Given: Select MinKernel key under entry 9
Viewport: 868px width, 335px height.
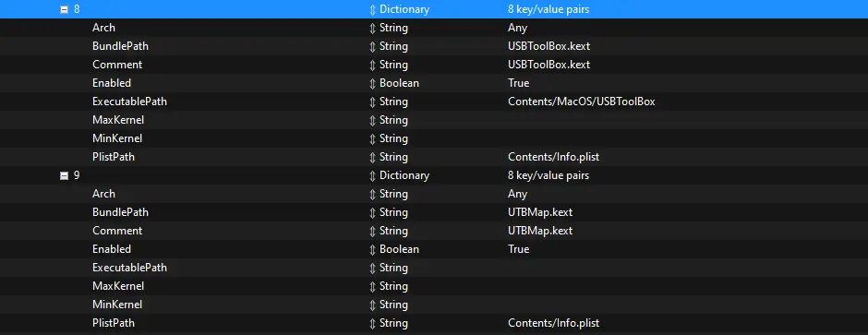Looking at the screenshot, I should point(117,305).
